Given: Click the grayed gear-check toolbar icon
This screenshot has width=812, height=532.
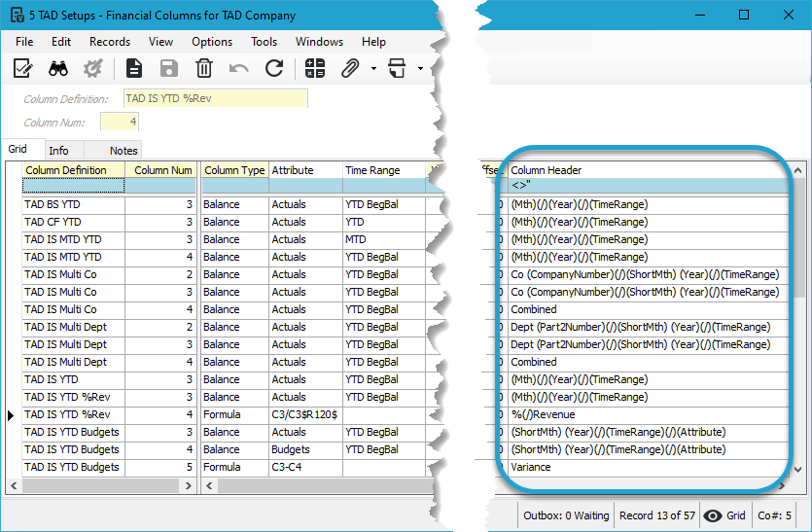Looking at the screenshot, I should 93,68.
